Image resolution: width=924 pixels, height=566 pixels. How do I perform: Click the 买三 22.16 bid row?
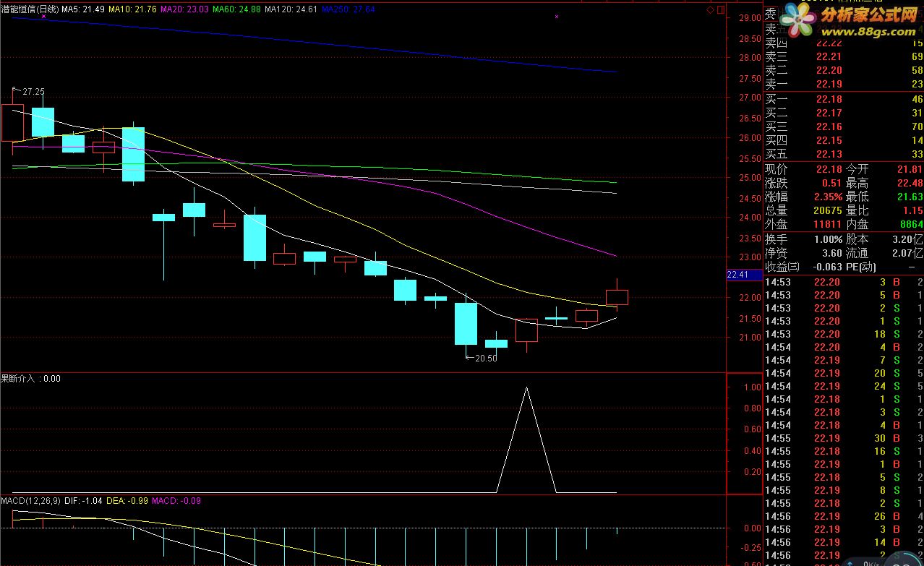(x=844, y=127)
